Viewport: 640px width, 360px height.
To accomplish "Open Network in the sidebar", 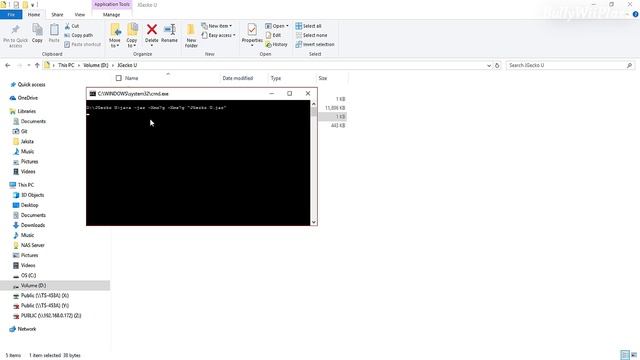I will (x=27, y=329).
